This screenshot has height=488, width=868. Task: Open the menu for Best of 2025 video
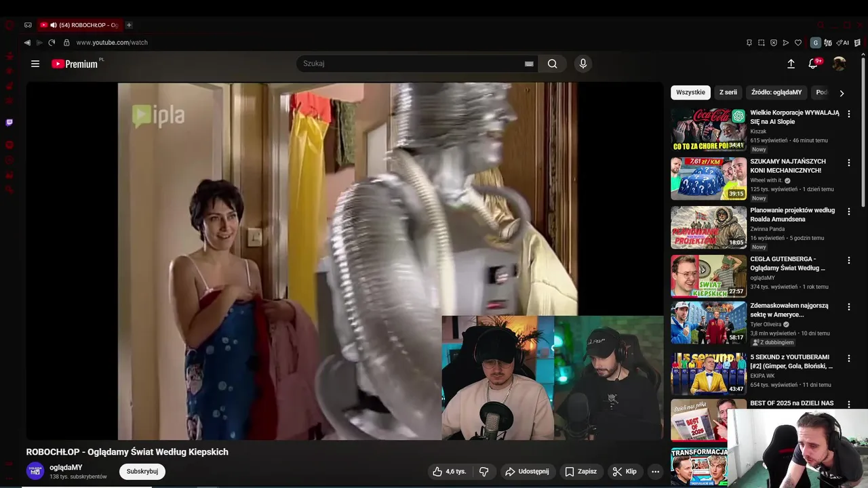(848, 404)
